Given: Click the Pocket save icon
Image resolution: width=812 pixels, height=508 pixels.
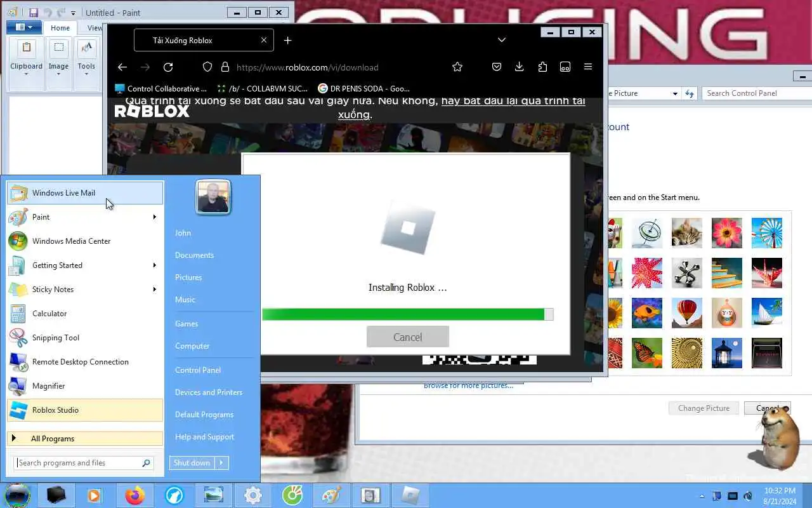Looking at the screenshot, I should tap(497, 67).
